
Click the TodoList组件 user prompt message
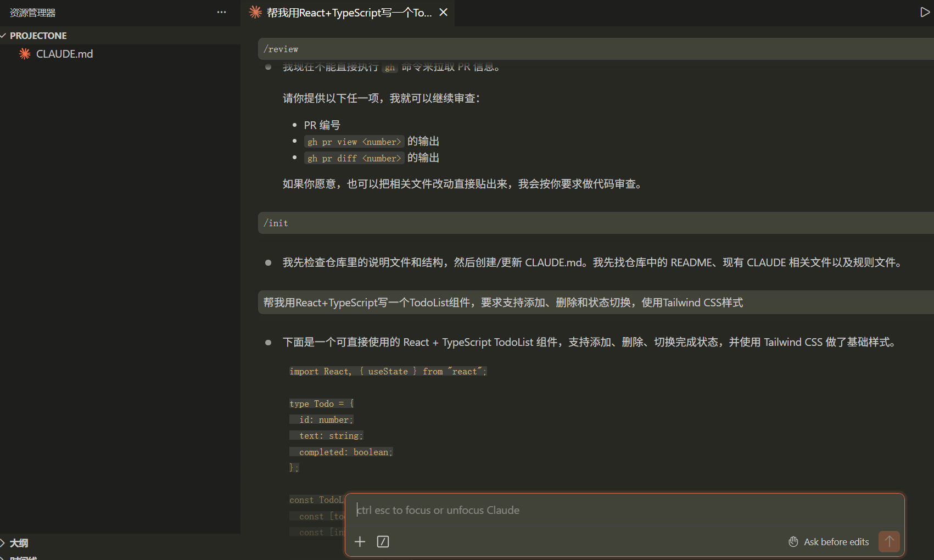596,303
